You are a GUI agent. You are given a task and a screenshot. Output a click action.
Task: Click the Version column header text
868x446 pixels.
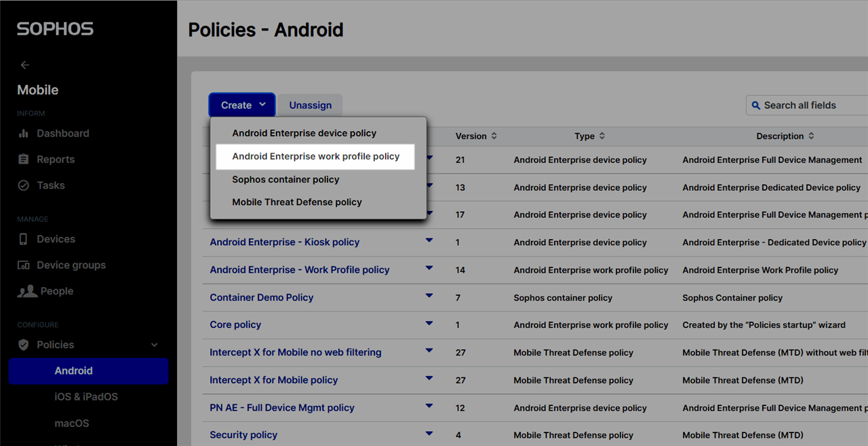point(471,136)
